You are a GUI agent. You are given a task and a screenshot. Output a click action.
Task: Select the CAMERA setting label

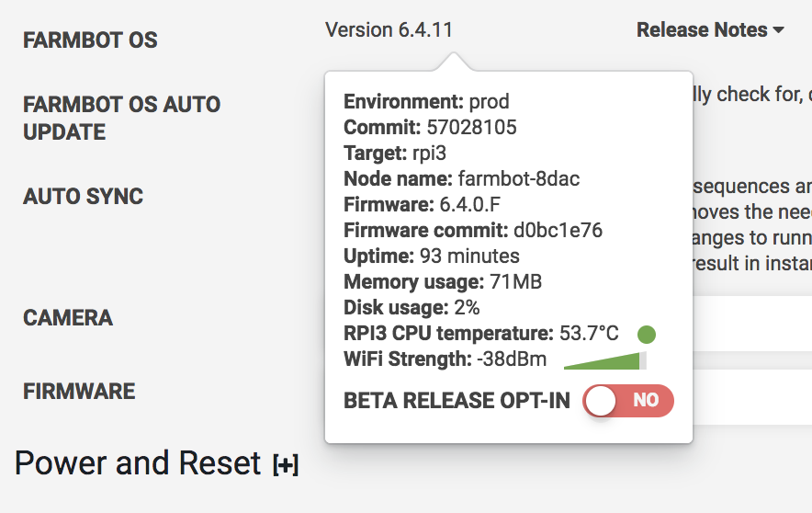pos(68,318)
